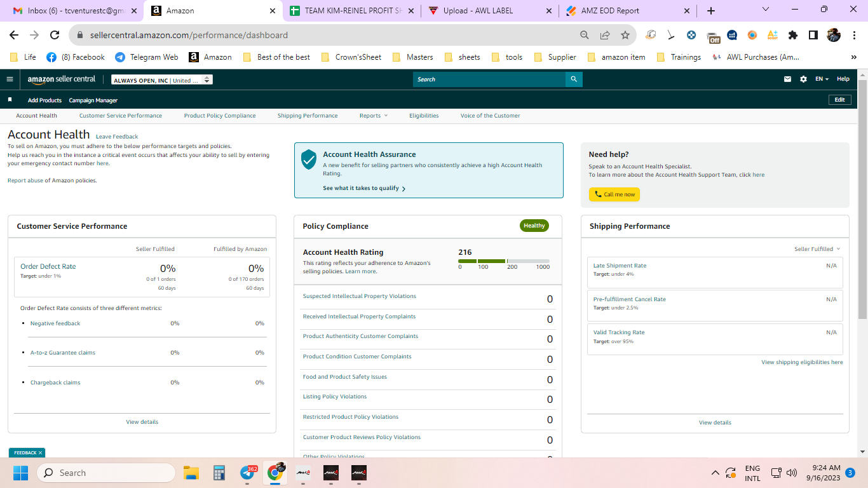Click the Amazon Seller Central logo

click(62, 79)
